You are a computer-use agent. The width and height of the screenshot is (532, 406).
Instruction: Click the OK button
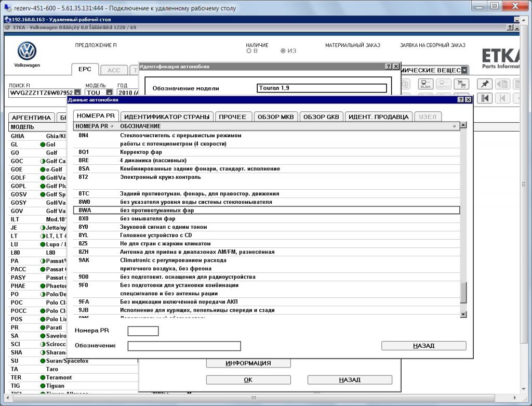click(x=248, y=379)
